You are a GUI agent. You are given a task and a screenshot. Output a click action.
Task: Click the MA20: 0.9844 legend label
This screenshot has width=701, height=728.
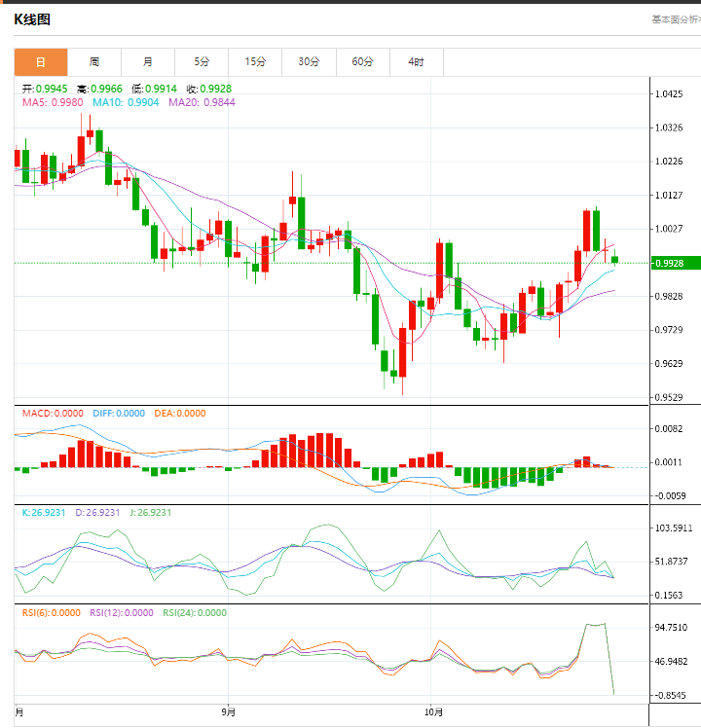(x=202, y=102)
